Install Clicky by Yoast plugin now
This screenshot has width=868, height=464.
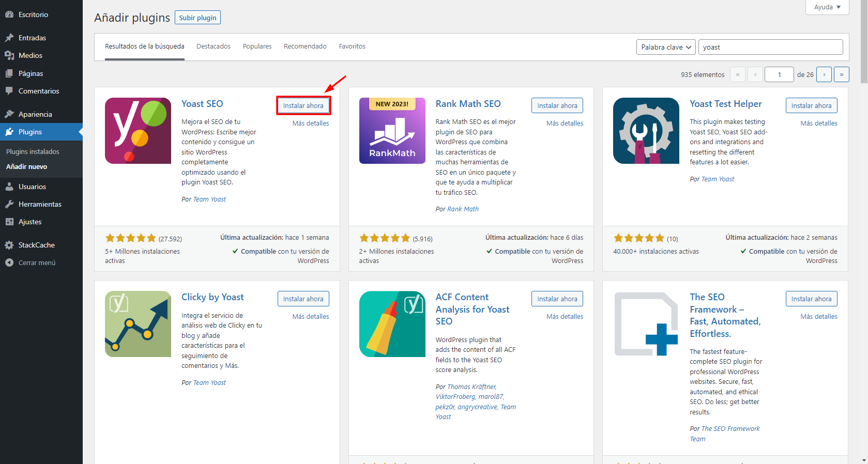303,299
